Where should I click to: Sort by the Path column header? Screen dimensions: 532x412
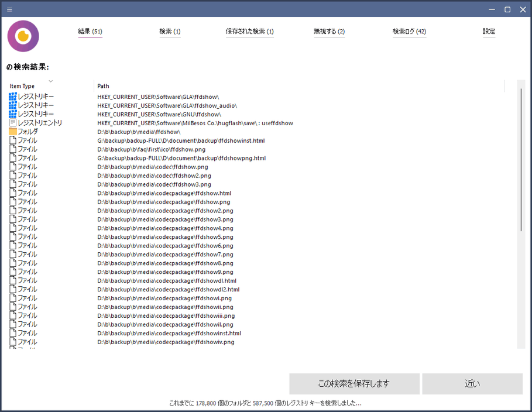click(103, 86)
